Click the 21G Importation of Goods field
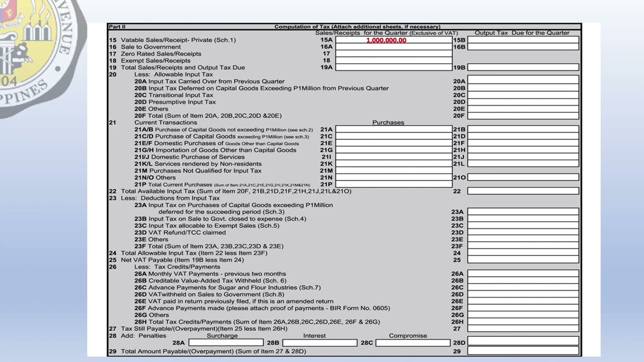Viewport: 644px width, 362px height. [394, 150]
